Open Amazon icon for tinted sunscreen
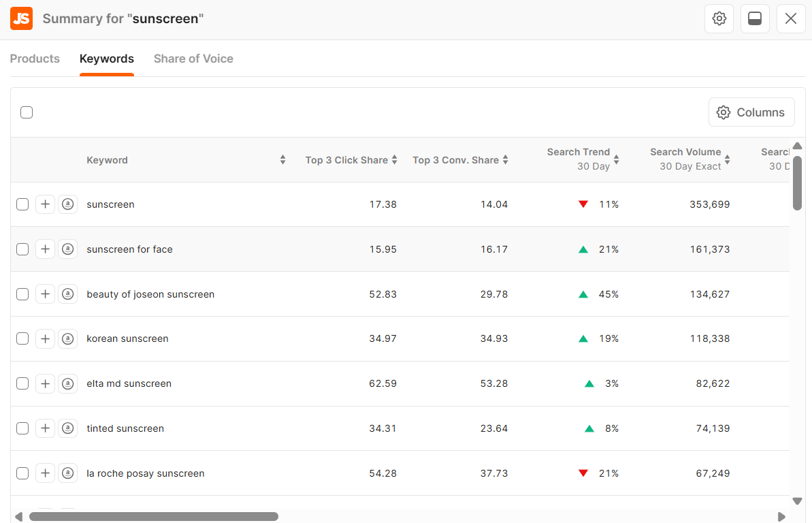 pyautogui.click(x=67, y=428)
